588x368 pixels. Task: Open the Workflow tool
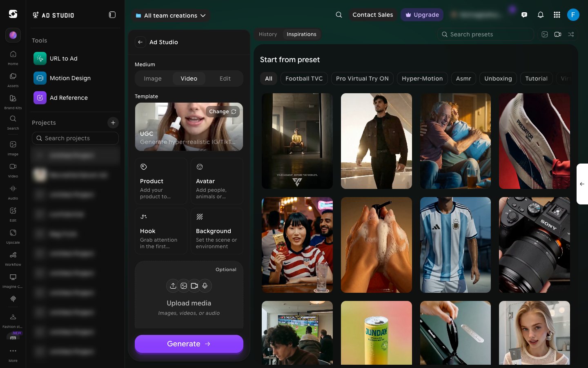[x=13, y=258]
